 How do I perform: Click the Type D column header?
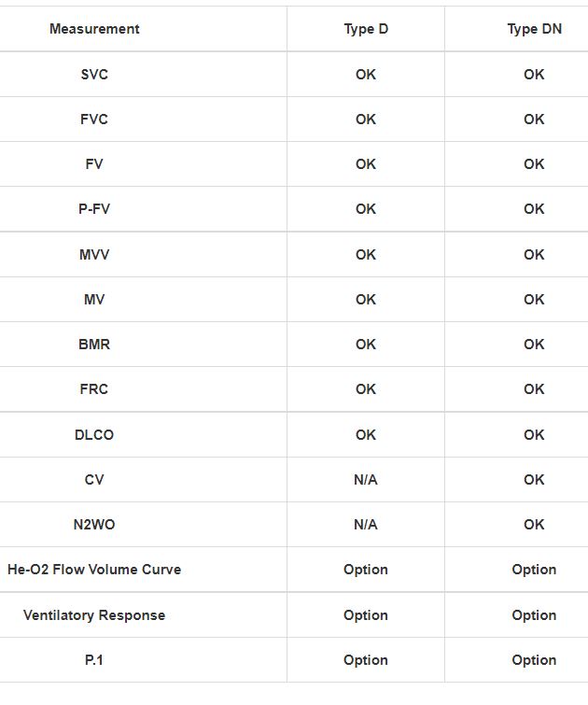point(366,29)
